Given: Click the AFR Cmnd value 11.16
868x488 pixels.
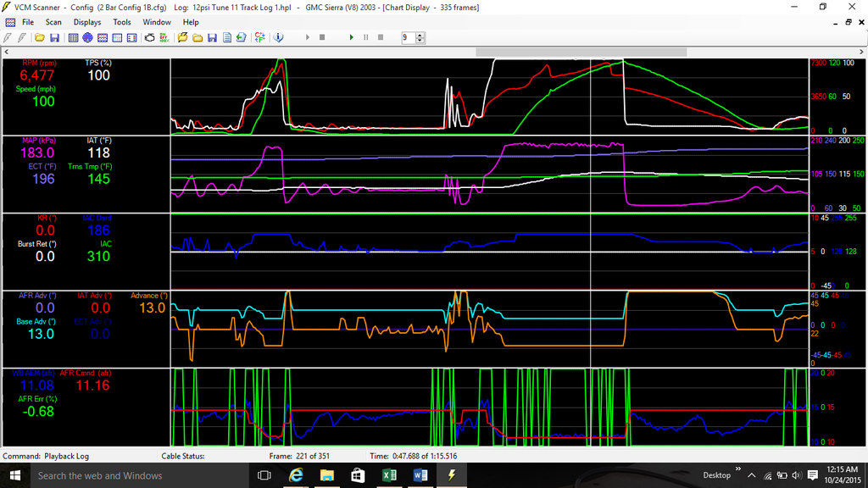Looking at the screenshot, I should click(x=92, y=385).
